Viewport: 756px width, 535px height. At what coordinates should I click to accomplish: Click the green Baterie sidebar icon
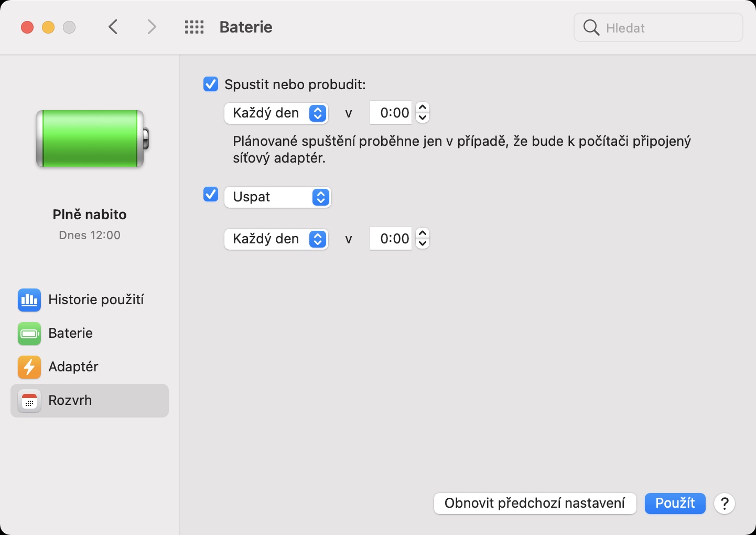(29, 334)
